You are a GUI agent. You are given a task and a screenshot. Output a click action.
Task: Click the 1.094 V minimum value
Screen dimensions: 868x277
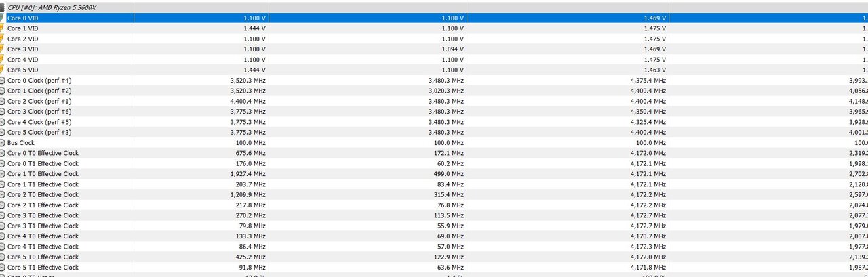(453, 49)
